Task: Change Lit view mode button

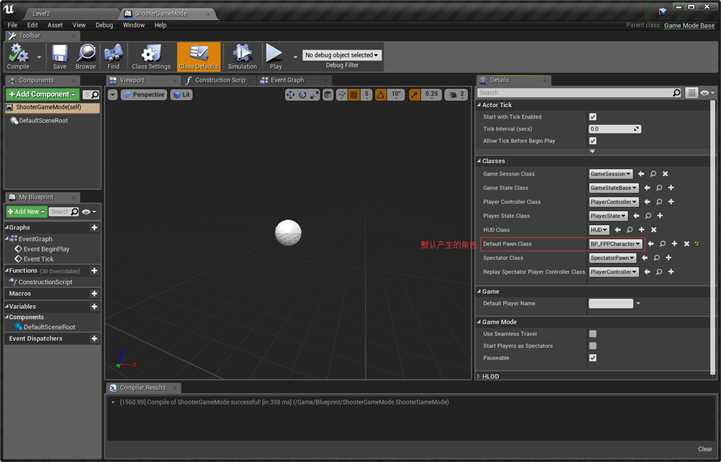Action: 181,95
